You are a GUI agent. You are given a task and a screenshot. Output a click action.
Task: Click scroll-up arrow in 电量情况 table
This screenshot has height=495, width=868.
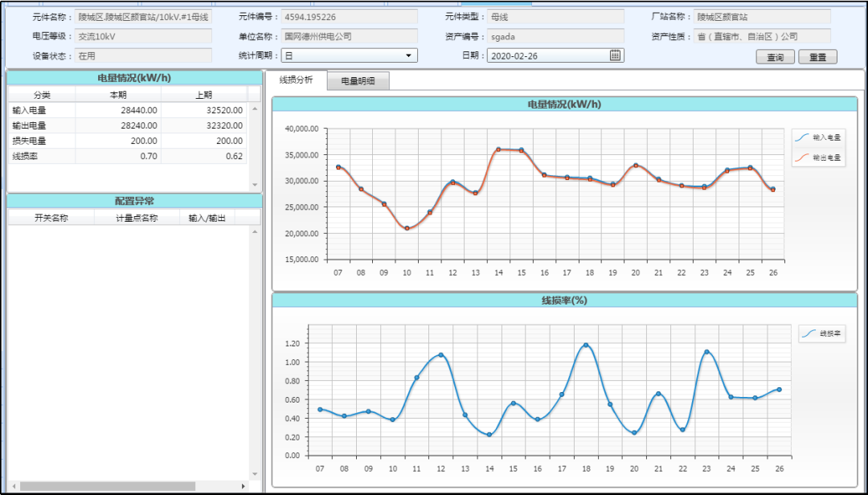255,108
